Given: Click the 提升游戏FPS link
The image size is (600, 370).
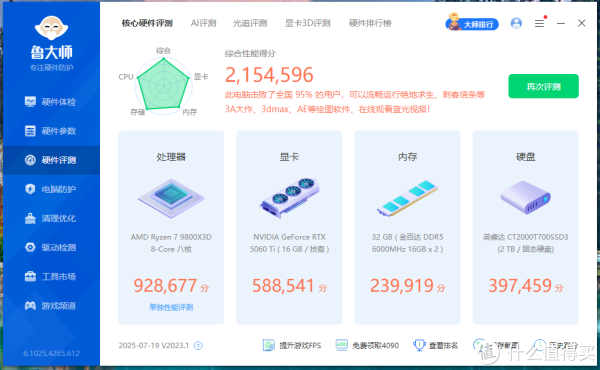Looking at the screenshot, I should pos(292,345).
